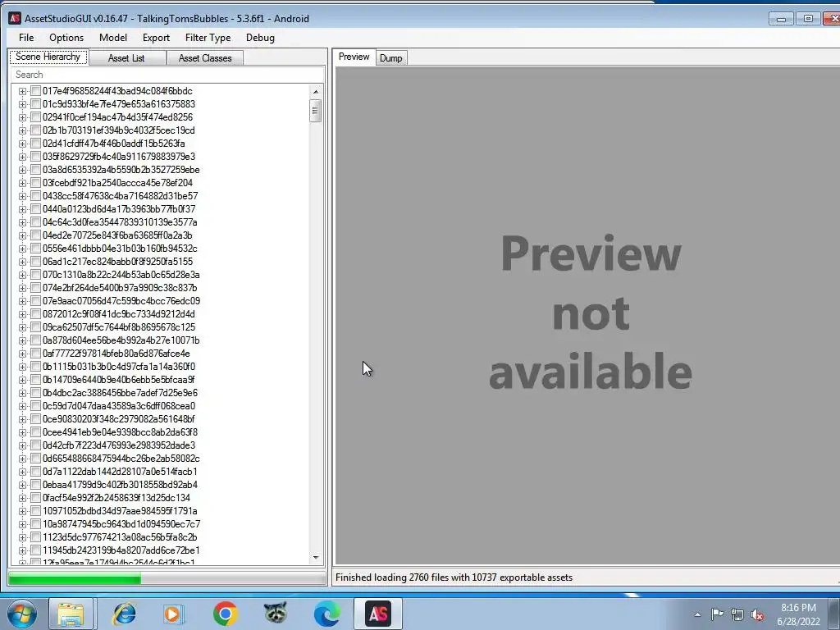This screenshot has height=630, width=840.
Task: Switch to the Dump tab
Action: click(x=391, y=58)
